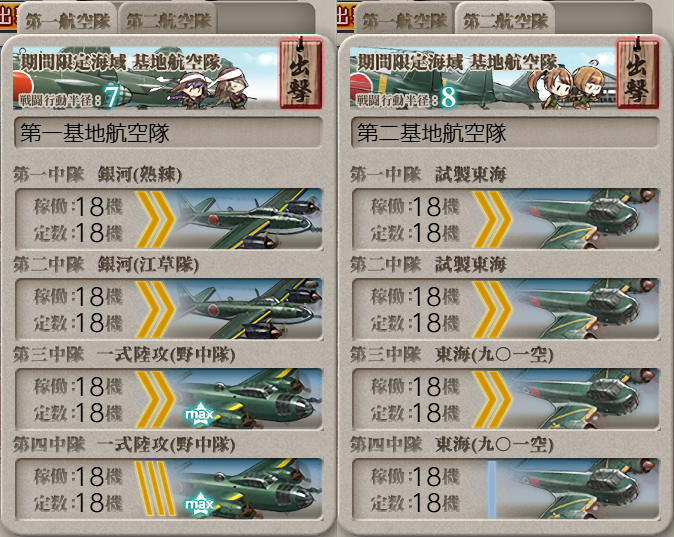
Task: Click the 出撃 wooden plaque in the second air base panel
Action: [637, 74]
